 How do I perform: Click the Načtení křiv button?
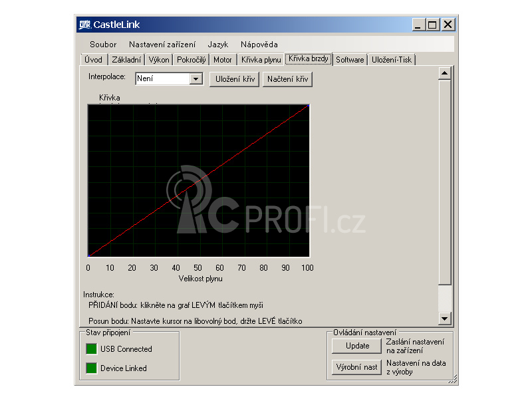coord(287,79)
